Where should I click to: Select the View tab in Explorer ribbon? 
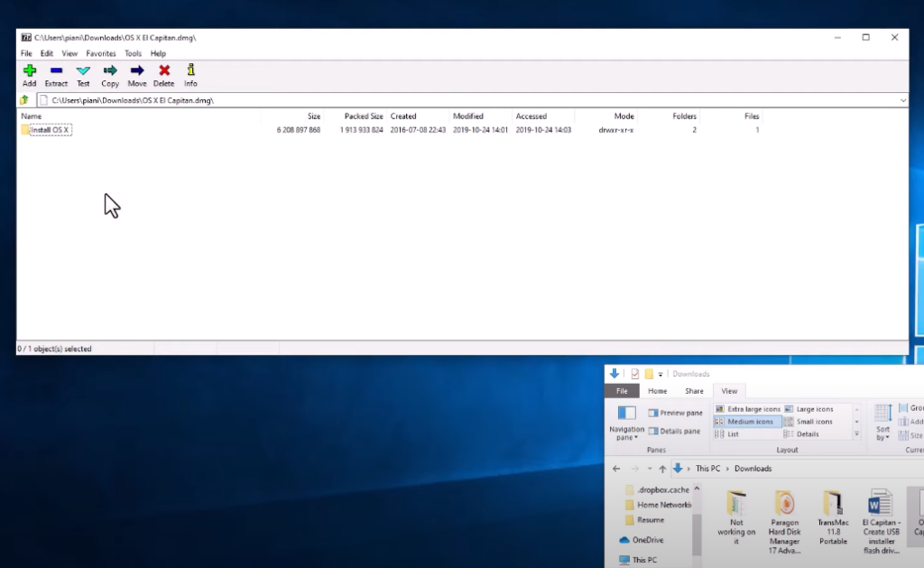[729, 391]
